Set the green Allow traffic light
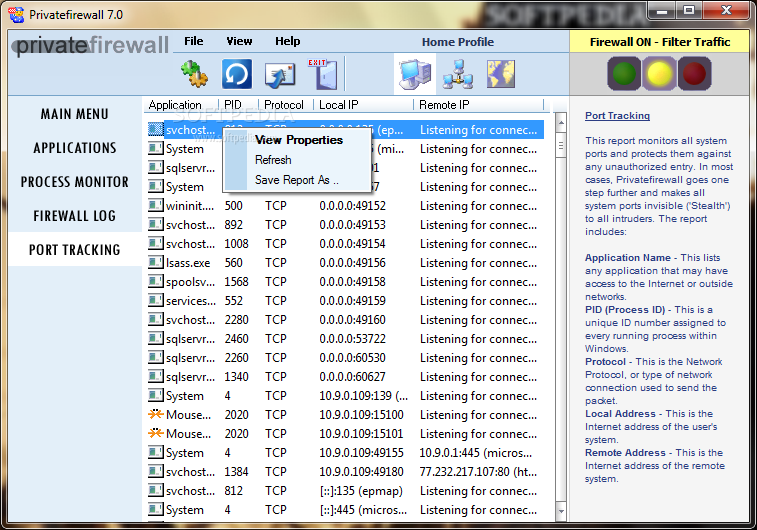This screenshot has height=530, width=757. coord(624,73)
